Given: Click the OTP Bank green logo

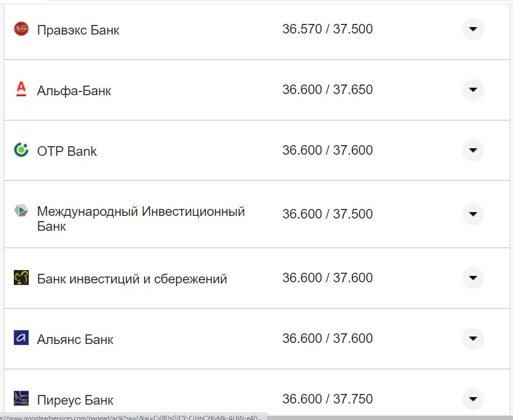Looking at the screenshot, I should (x=20, y=150).
